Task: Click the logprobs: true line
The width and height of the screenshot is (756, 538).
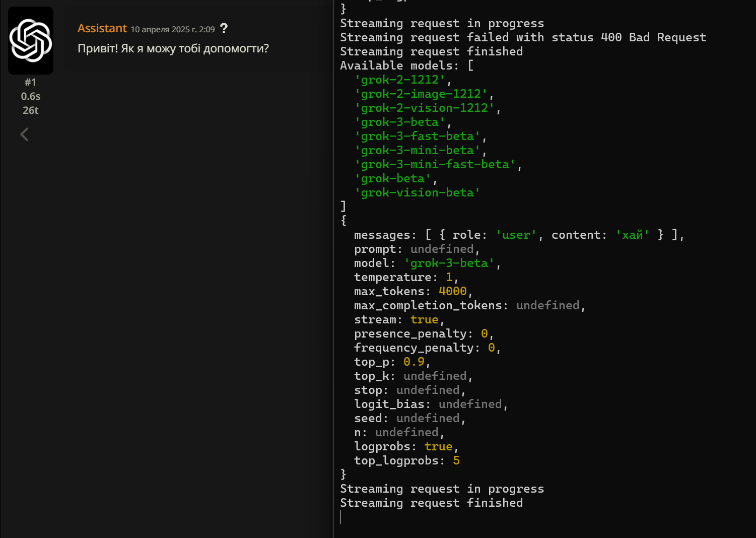Action: [x=406, y=446]
